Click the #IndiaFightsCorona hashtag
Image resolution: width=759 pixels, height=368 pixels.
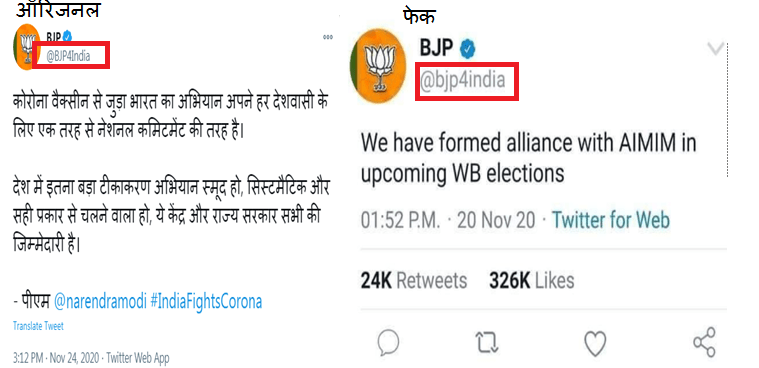(x=206, y=302)
